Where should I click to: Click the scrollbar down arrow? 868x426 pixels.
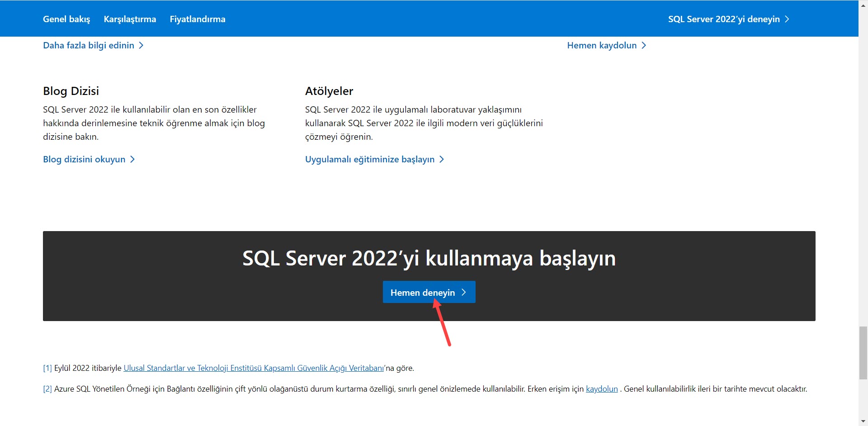click(x=863, y=421)
